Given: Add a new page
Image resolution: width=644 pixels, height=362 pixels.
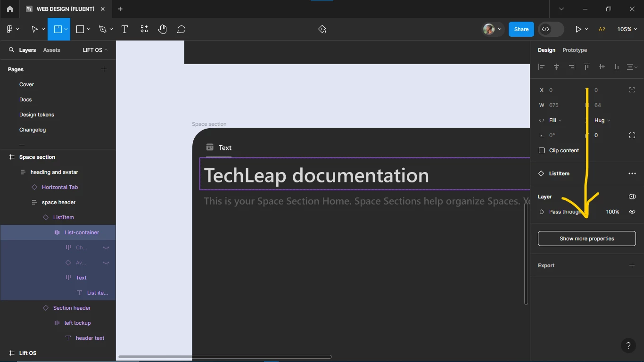Looking at the screenshot, I should point(104,69).
